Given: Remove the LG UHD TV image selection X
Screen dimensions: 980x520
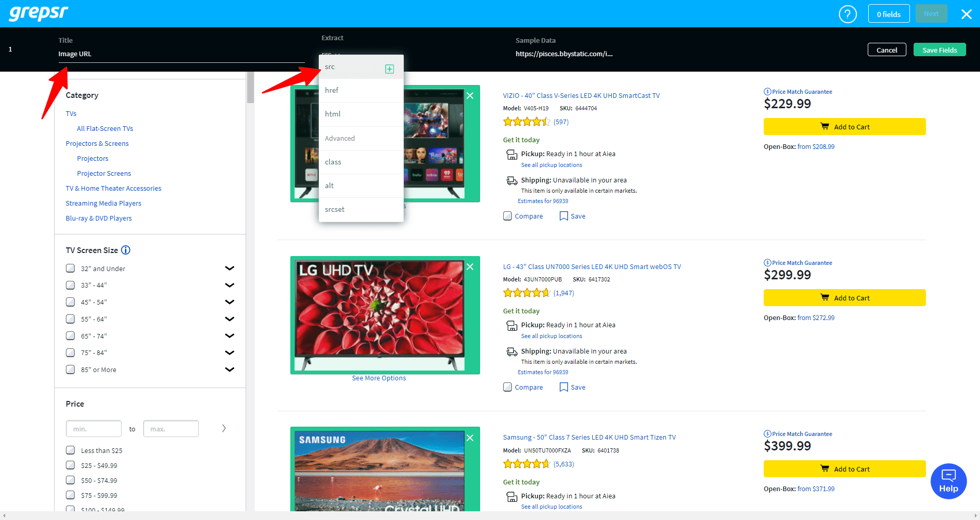Looking at the screenshot, I should [x=470, y=267].
